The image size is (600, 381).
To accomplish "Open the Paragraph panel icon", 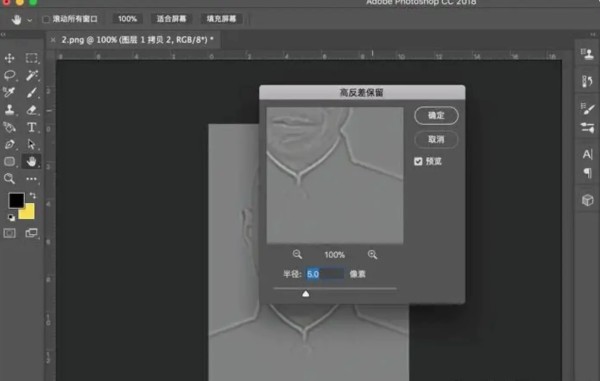I will tap(588, 173).
